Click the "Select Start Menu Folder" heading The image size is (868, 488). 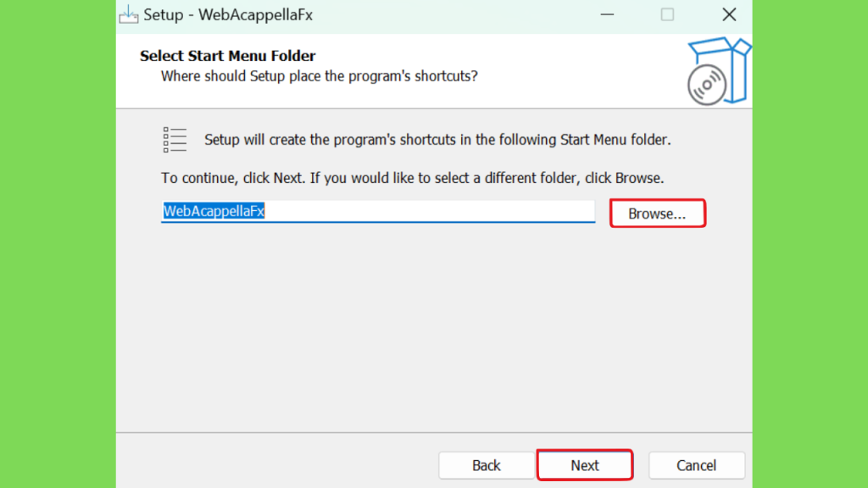[x=227, y=56]
